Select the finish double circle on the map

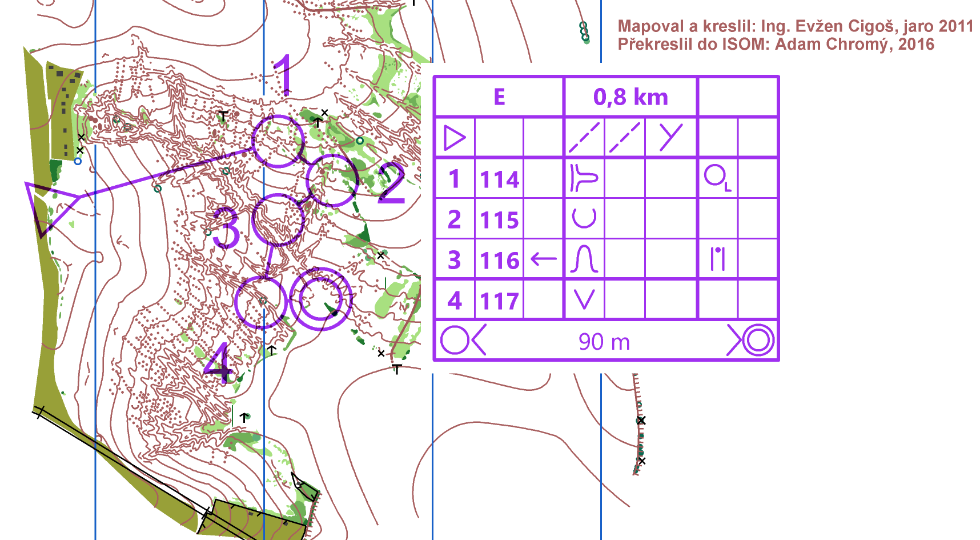coord(320,299)
